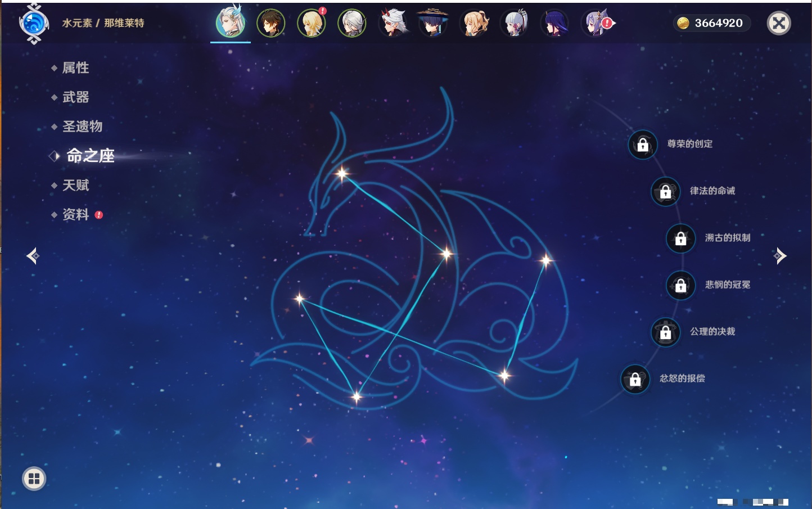Viewport: 812px width, 509px height.
Task: Select the blonde ponytail character avatar
Action: click(x=473, y=23)
